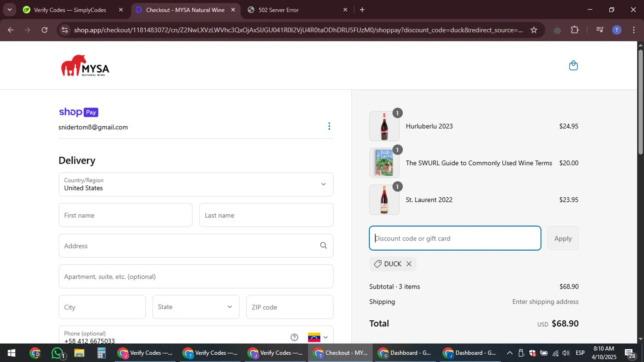Click the Shop Pay logo
The width and height of the screenshot is (644, 362).
[x=79, y=112]
